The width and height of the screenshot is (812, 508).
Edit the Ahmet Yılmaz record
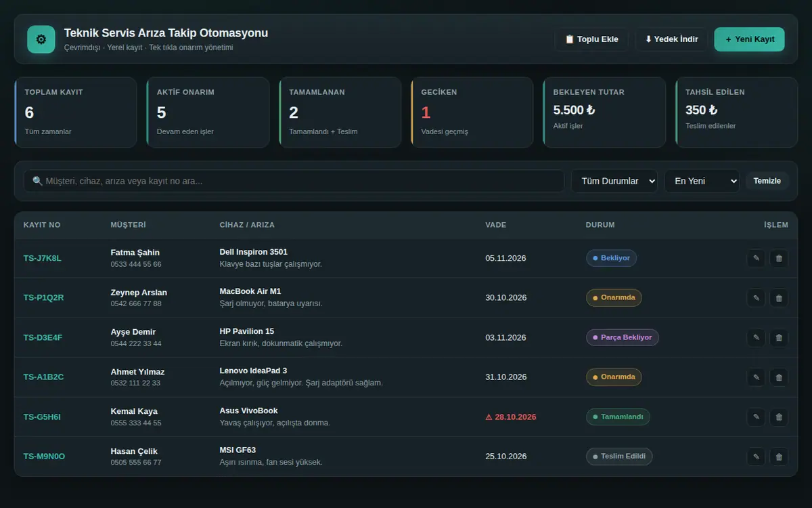point(756,377)
